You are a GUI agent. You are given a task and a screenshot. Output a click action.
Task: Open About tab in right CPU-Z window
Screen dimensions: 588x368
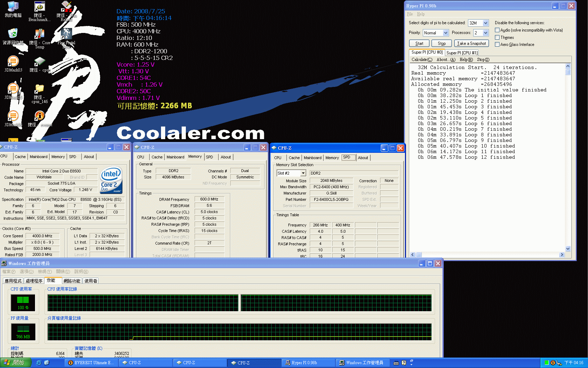coord(363,158)
